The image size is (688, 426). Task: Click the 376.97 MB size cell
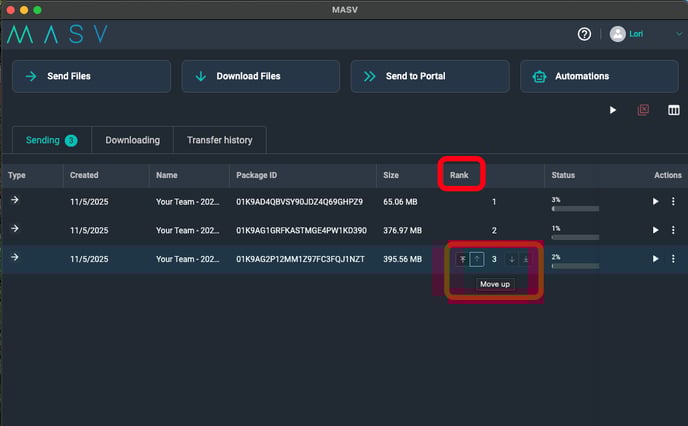402,230
